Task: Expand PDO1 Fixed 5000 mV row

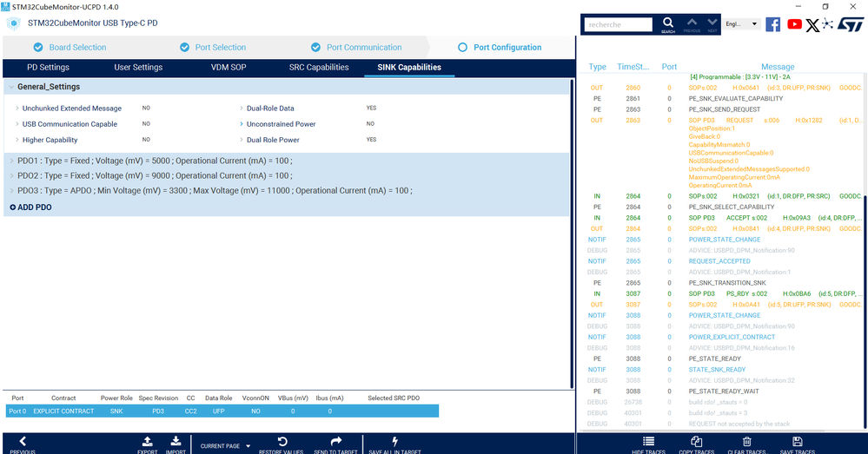Action: pyautogui.click(x=11, y=161)
